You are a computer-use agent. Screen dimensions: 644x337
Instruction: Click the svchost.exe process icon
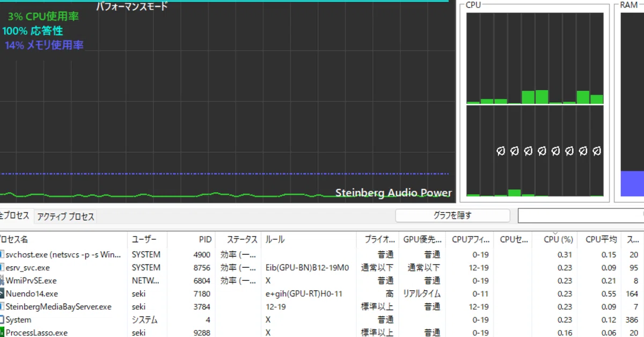2,254
